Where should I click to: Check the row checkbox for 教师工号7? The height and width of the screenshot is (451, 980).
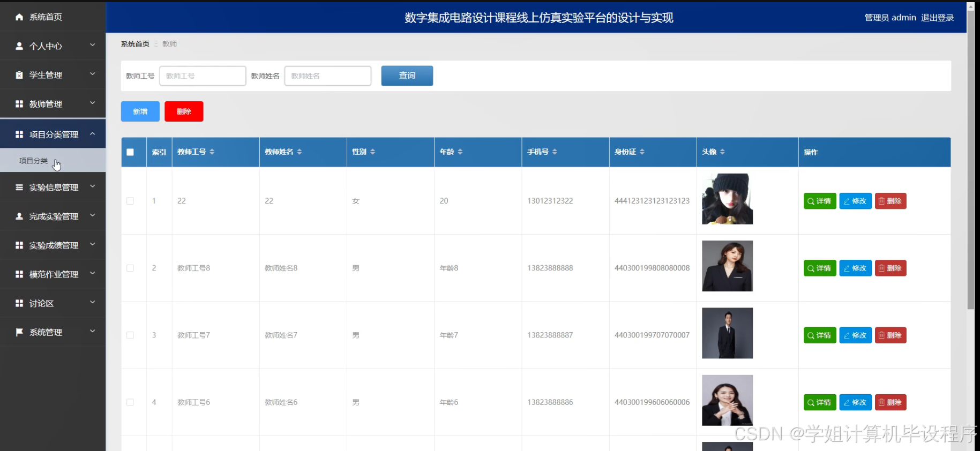click(x=130, y=335)
